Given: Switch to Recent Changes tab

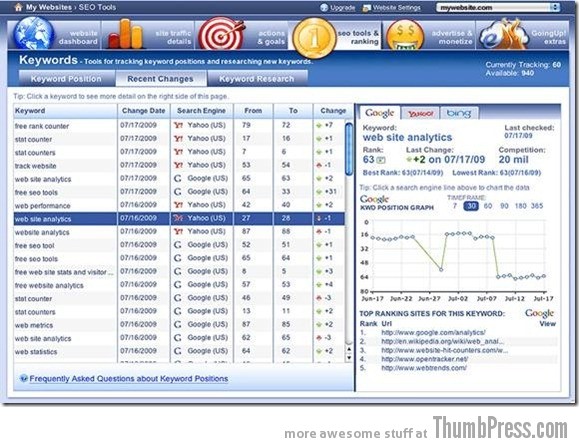Looking at the screenshot, I should [x=160, y=79].
